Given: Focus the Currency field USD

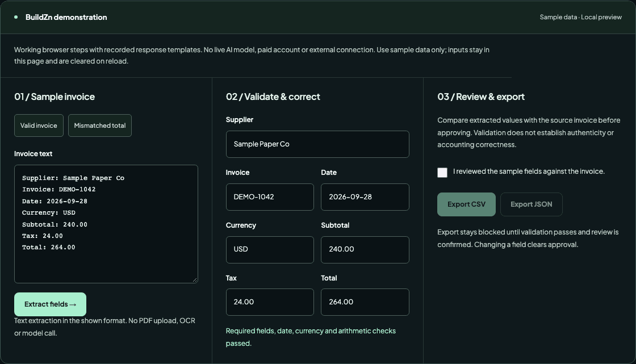Looking at the screenshot, I should 270,249.
